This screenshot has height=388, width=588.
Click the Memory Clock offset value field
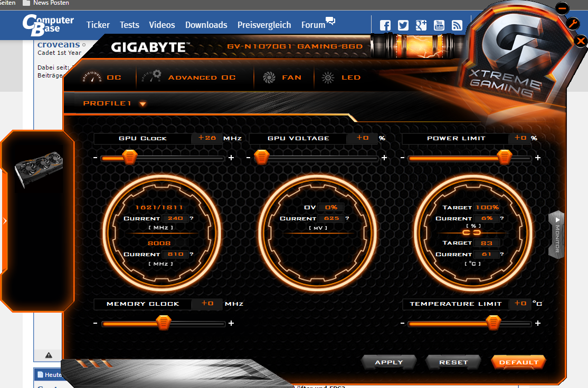[x=207, y=303]
